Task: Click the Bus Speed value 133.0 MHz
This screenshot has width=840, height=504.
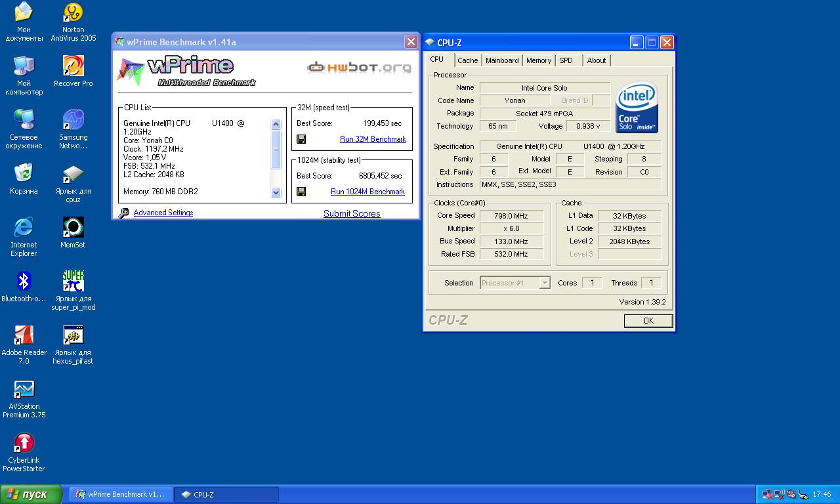Action: coord(511,241)
